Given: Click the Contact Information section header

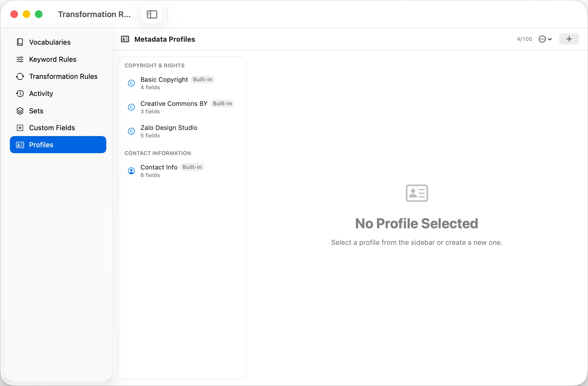Looking at the screenshot, I should point(158,153).
